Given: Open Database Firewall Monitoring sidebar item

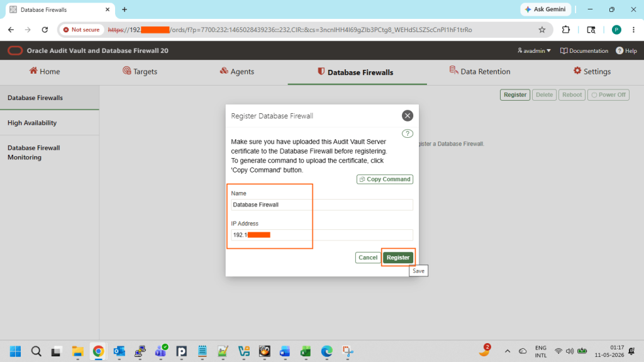Looking at the screenshot, I should pyautogui.click(x=49, y=152).
